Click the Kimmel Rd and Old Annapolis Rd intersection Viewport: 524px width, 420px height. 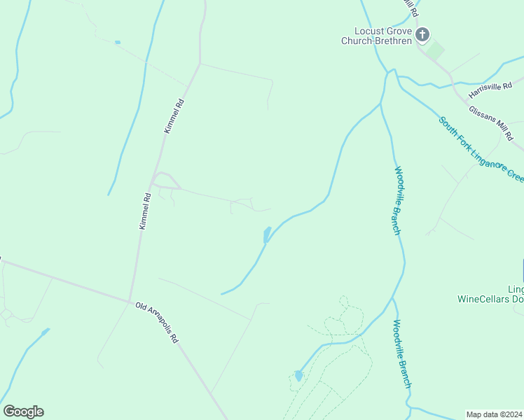pos(130,302)
